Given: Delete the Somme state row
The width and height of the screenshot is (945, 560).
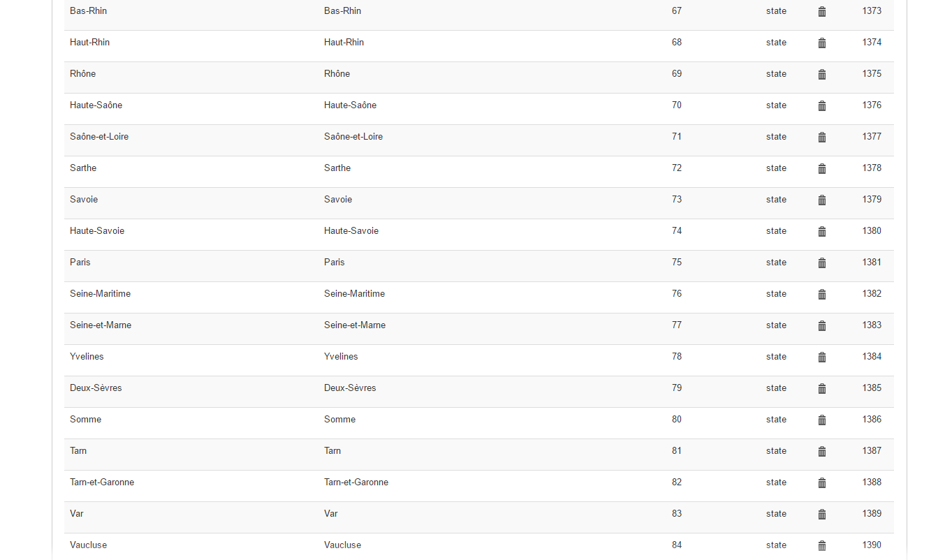Looking at the screenshot, I should (822, 420).
